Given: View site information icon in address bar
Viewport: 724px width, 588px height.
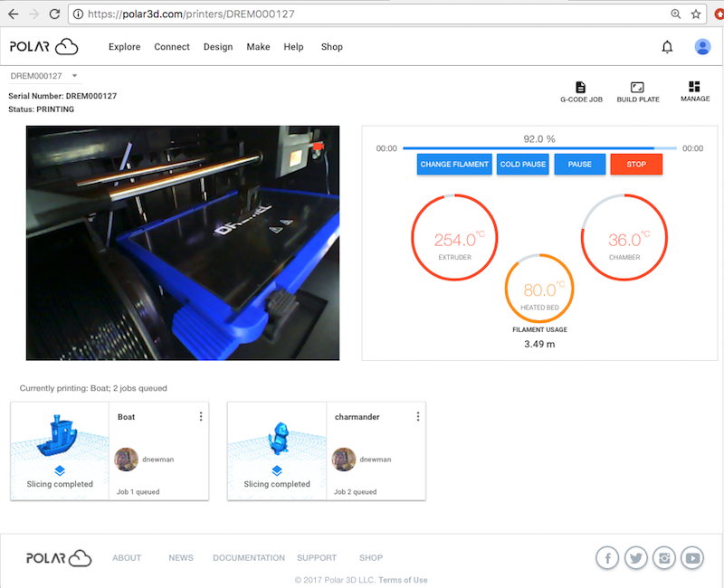Looking at the screenshot, I should point(79,14).
